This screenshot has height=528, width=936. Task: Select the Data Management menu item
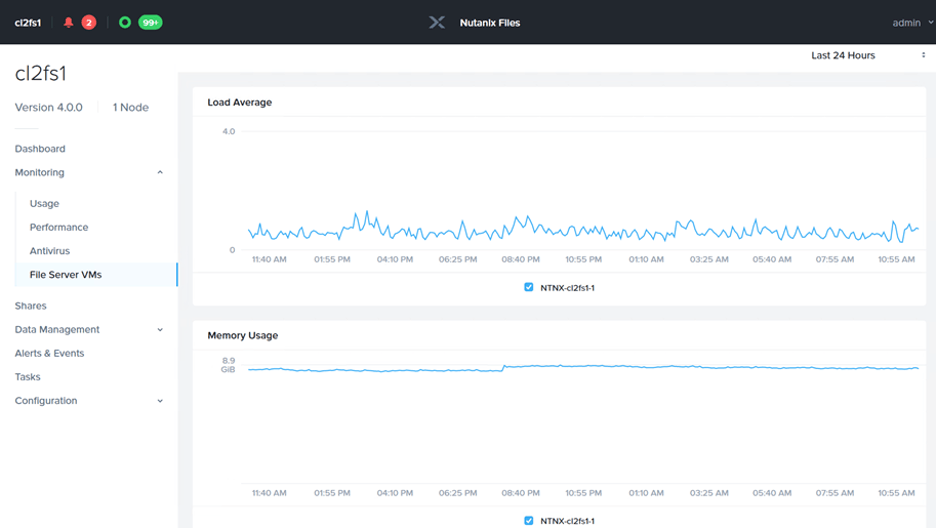[x=57, y=329]
